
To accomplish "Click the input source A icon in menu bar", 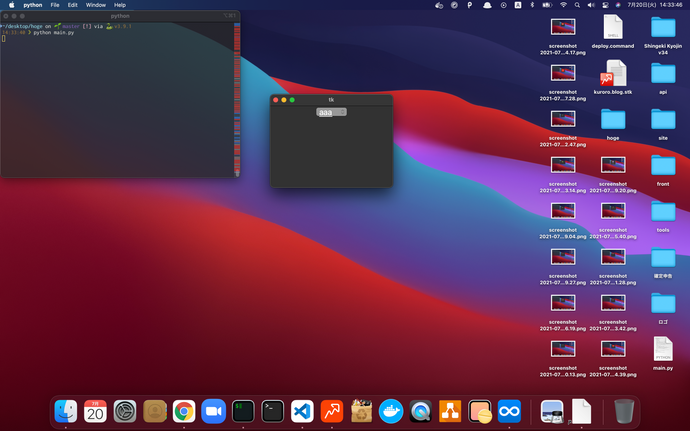I will pyautogui.click(x=518, y=5).
